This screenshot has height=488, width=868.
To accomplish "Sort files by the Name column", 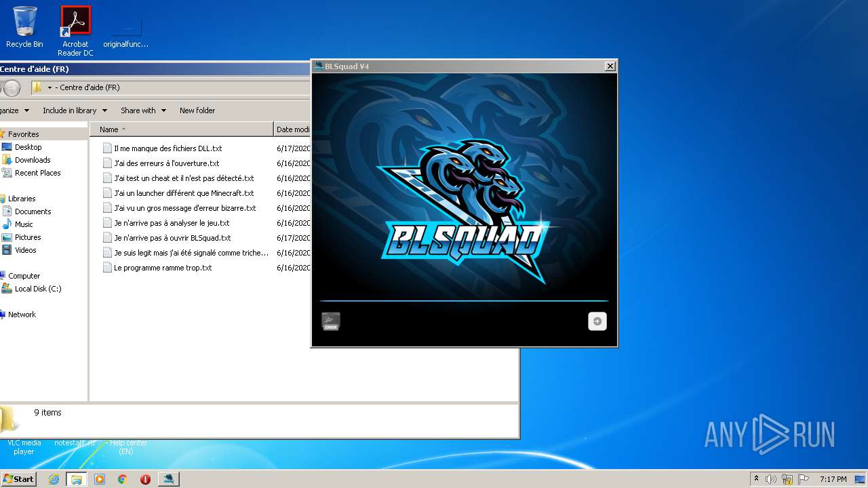I will pyautogui.click(x=182, y=129).
